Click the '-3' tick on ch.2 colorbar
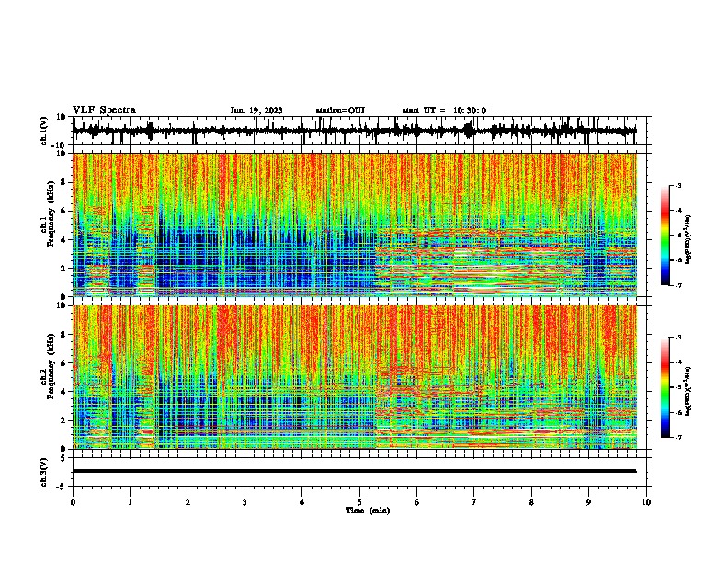 (x=677, y=338)
